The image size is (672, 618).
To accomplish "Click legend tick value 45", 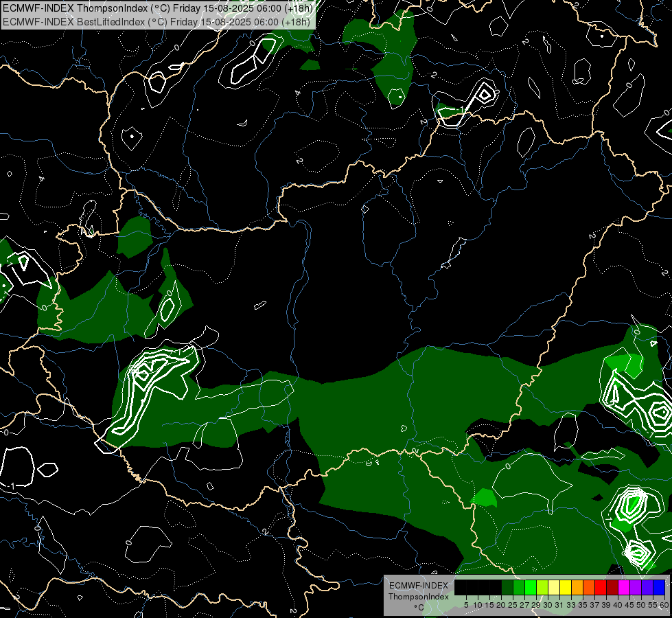I will 629,605.
